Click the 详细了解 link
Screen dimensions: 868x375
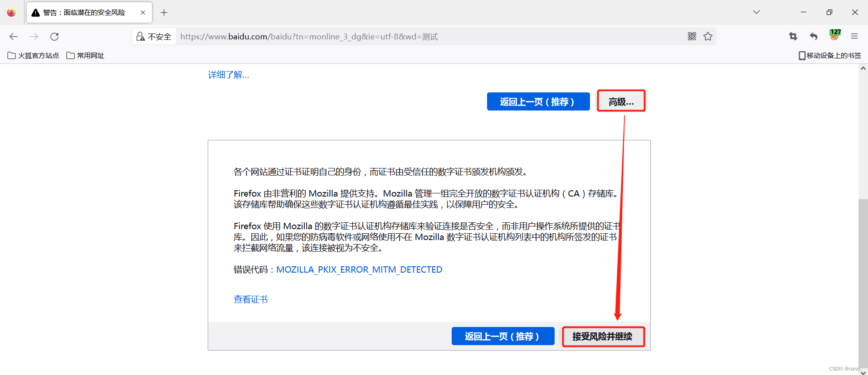click(x=229, y=75)
